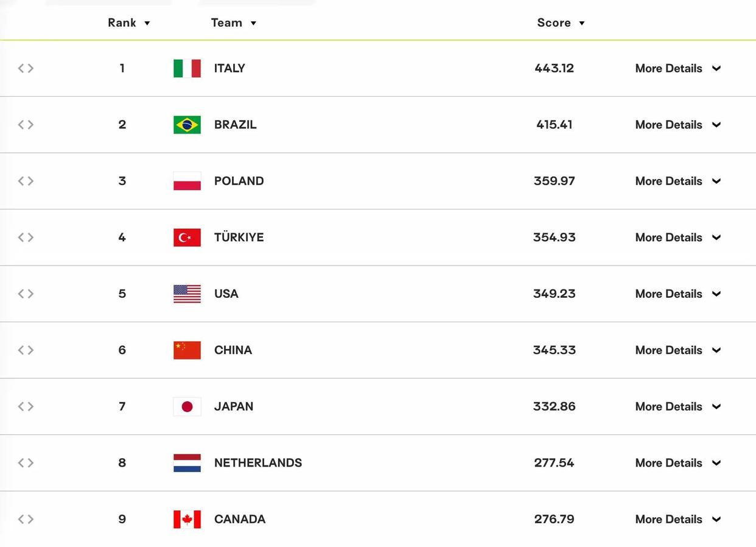The height and width of the screenshot is (547, 756).
Task: Expand the chevron on Canada's row
Action: coord(716,520)
